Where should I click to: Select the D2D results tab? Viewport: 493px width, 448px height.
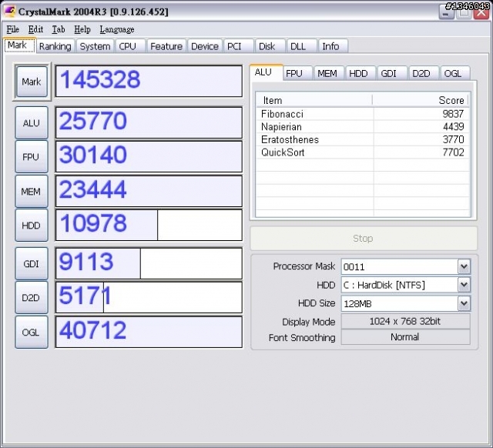(x=423, y=74)
